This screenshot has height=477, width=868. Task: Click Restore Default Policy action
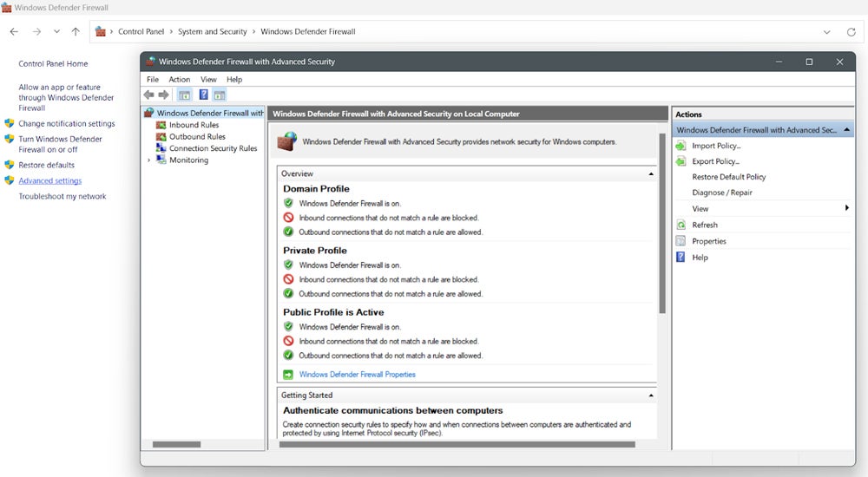728,177
